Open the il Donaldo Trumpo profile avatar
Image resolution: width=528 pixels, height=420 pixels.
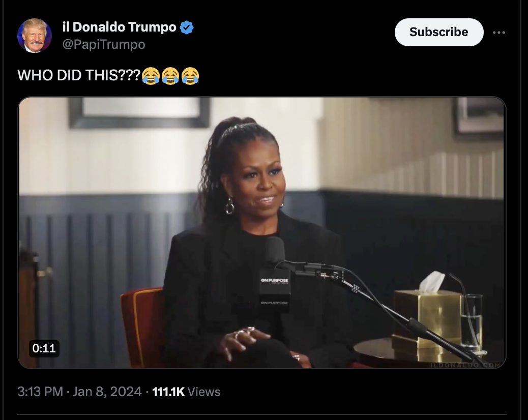click(35, 36)
